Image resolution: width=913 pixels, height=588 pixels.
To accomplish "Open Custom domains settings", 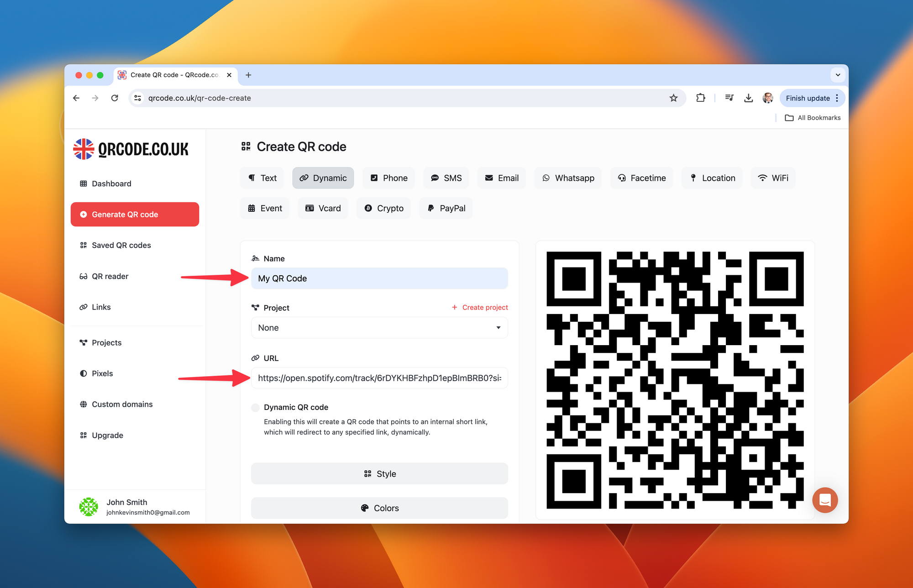I will coord(122,404).
